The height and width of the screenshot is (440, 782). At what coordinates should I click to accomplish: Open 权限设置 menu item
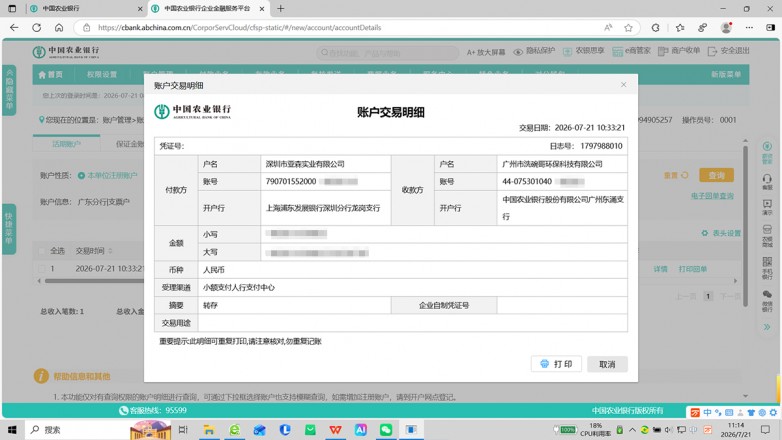pos(102,74)
